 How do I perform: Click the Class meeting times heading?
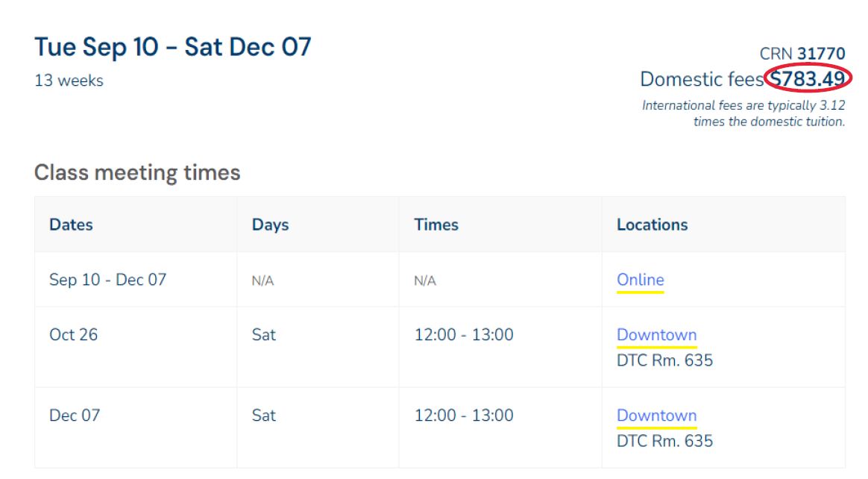[x=137, y=172]
